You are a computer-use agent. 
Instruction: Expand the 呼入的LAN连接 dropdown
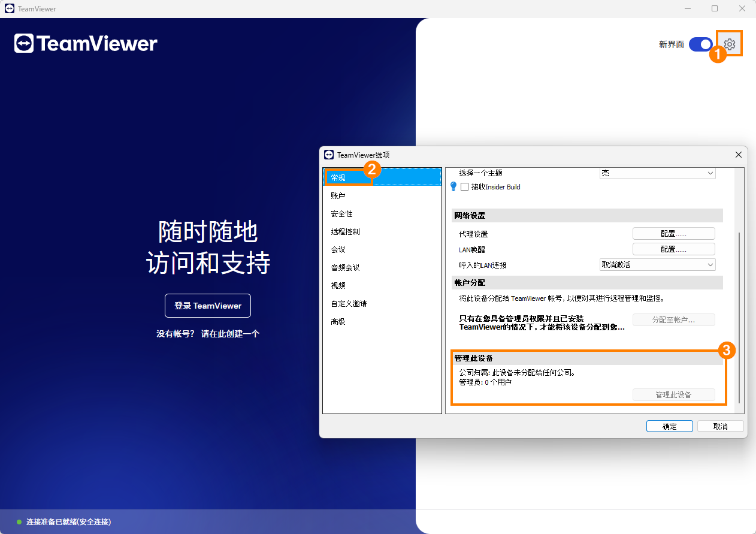coord(658,264)
